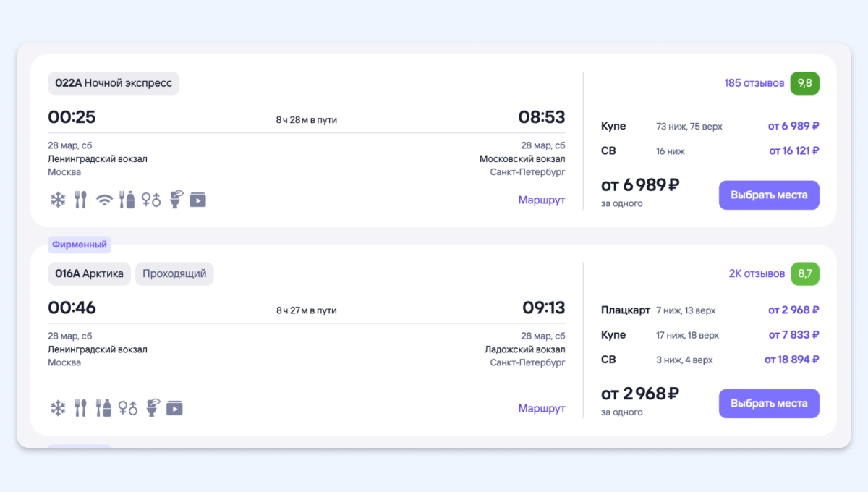The width and height of the screenshot is (868, 492).
Task: Click the bio-toilet icon for train 016A Арктика
Action: (x=152, y=408)
